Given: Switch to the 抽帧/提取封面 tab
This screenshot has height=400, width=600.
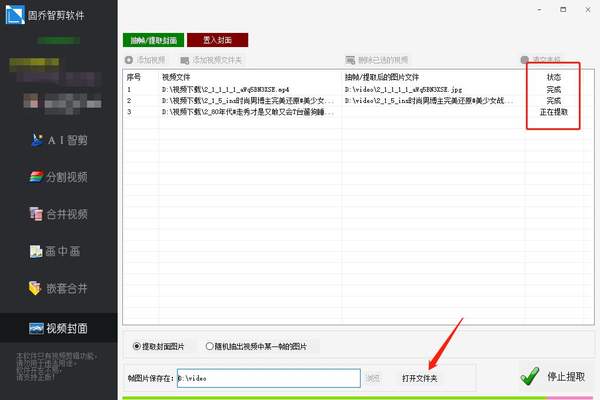Looking at the screenshot, I should coord(153,40).
